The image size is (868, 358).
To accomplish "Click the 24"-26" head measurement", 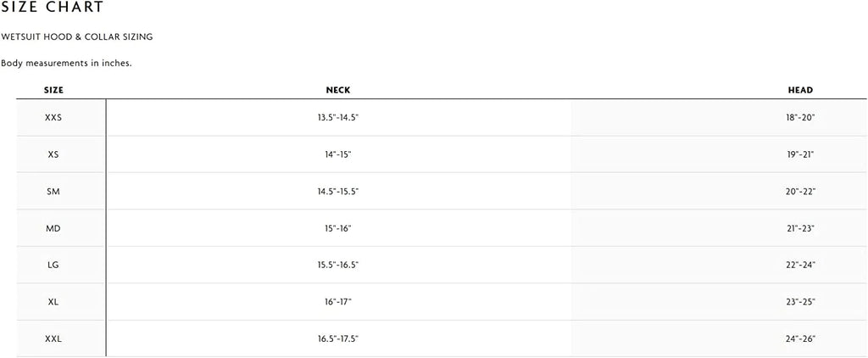I will pos(800,338).
